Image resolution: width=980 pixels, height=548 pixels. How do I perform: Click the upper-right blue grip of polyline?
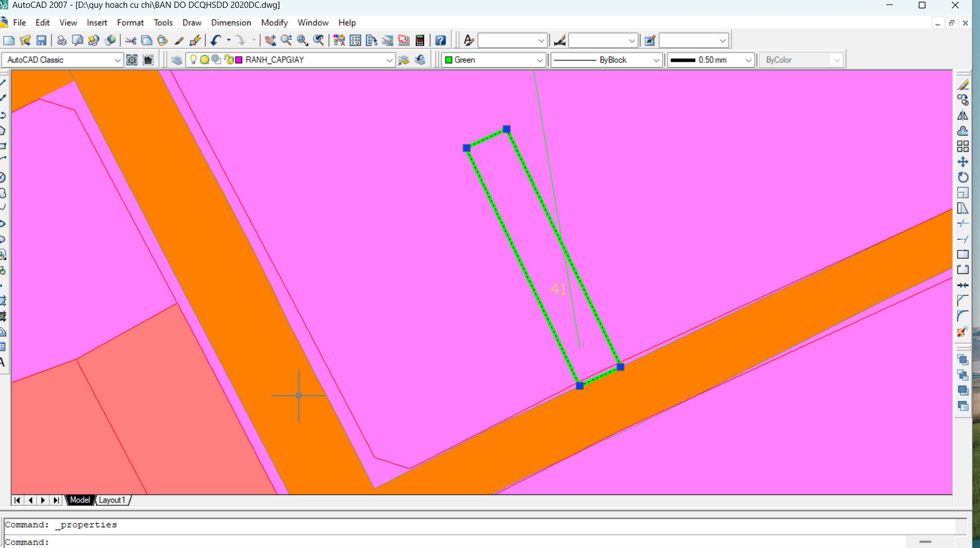tap(507, 129)
